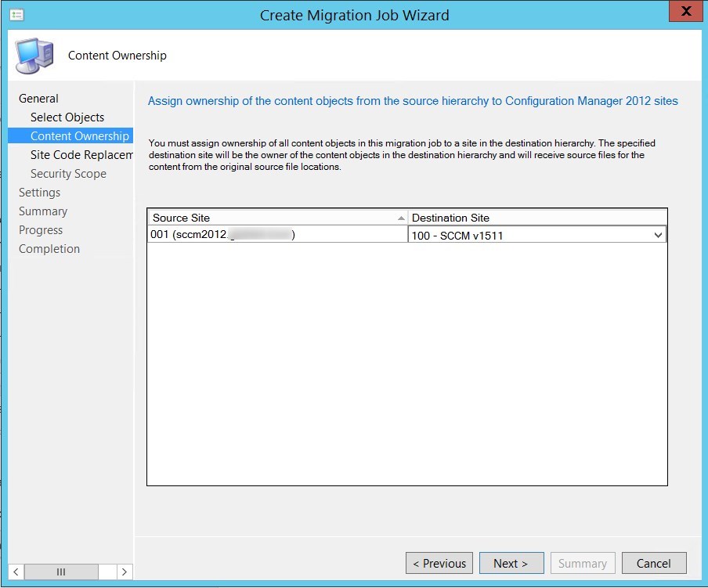
Task: Select the Summary step in sidebar
Action: tap(43, 211)
